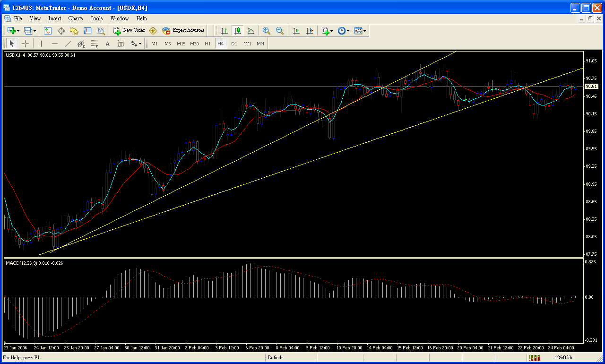
Task: Toggle chart Auto Scroll
Action: click(296, 31)
